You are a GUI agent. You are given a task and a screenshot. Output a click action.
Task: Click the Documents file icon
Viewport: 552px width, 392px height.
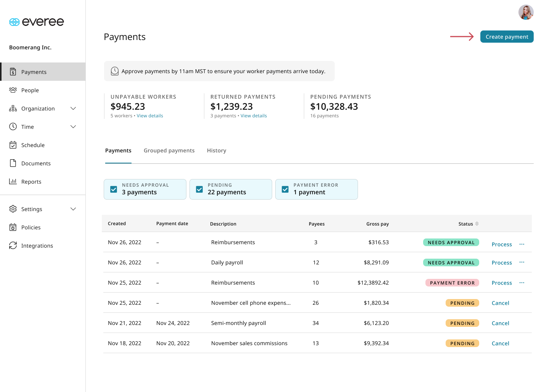13,163
